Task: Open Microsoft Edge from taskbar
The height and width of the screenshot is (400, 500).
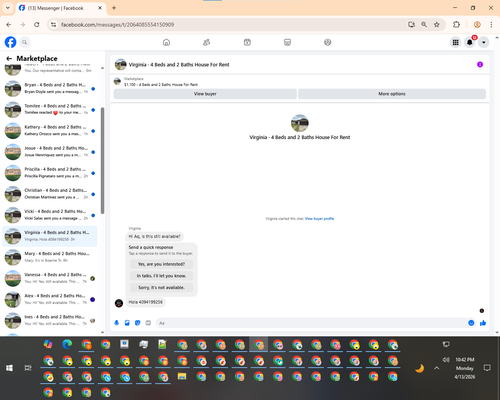Action: pos(67,344)
